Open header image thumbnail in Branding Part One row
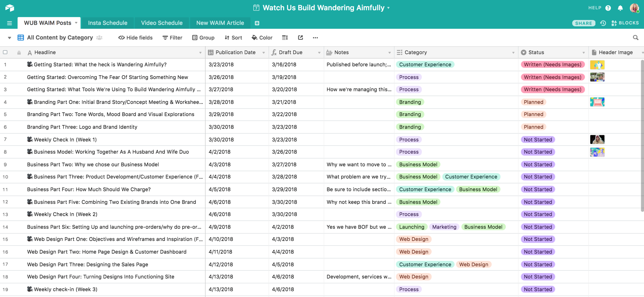The image size is (644, 297). (x=597, y=102)
